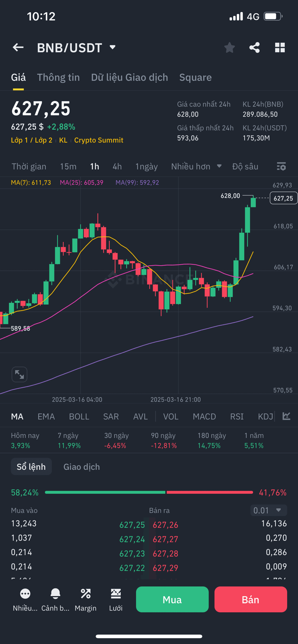Tap bid price 627,24 in order book
The width and height of the screenshot is (298, 644).
(132, 539)
